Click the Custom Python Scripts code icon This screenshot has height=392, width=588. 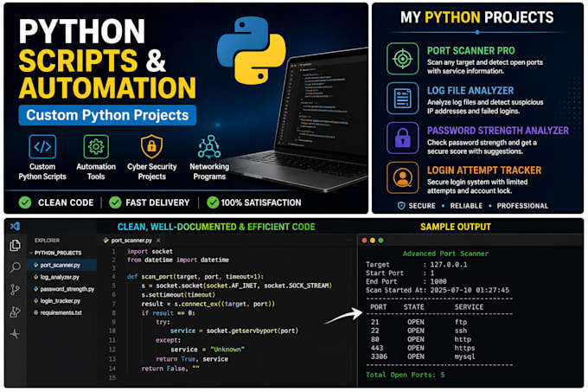coord(42,146)
